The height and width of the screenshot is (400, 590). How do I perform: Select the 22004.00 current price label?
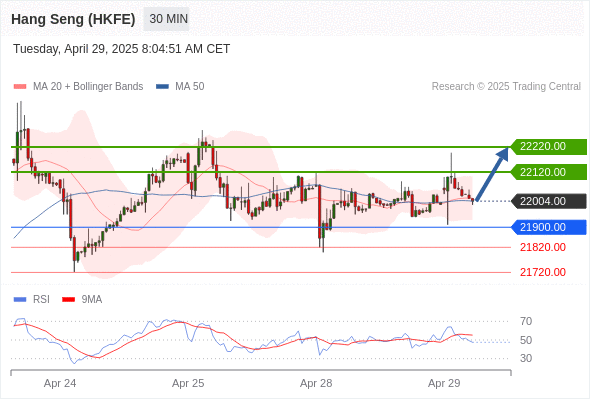coord(549,201)
